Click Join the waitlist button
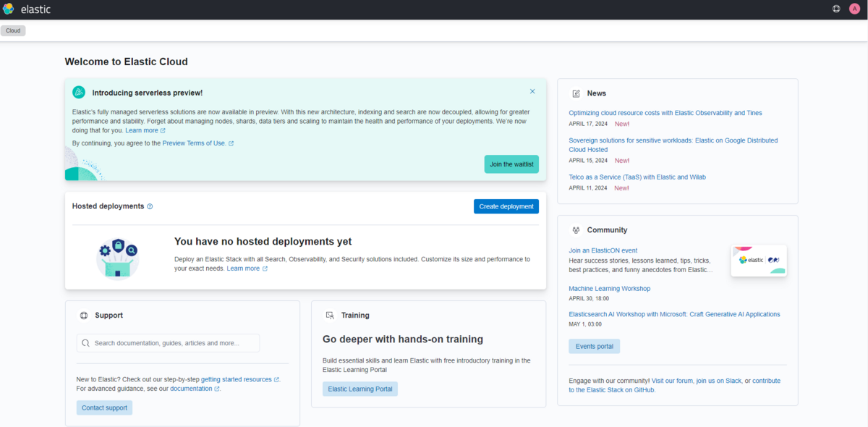 click(511, 164)
